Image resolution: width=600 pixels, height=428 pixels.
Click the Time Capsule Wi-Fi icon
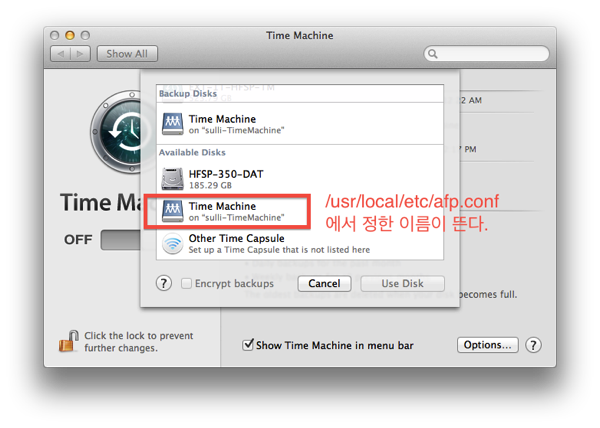(173, 244)
